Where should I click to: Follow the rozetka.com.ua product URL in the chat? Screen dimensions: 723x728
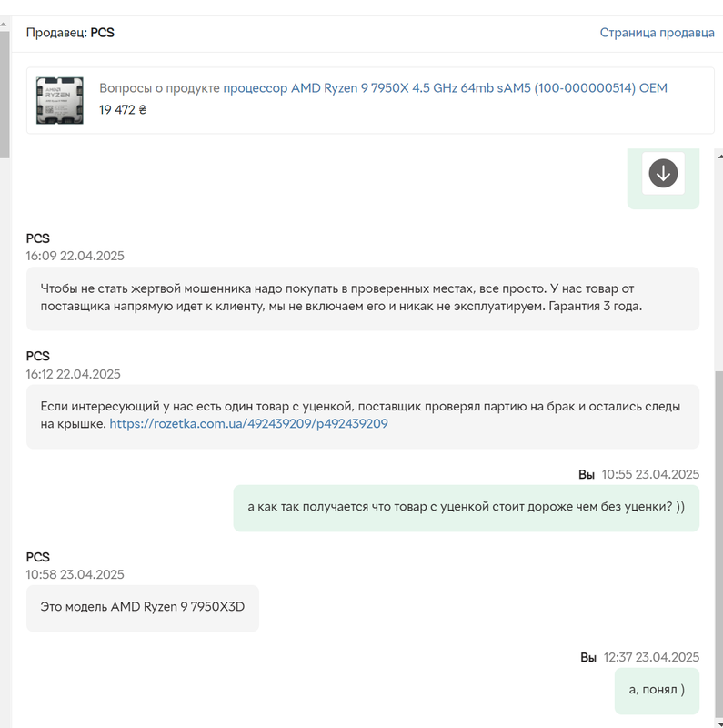(x=248, y=423)
